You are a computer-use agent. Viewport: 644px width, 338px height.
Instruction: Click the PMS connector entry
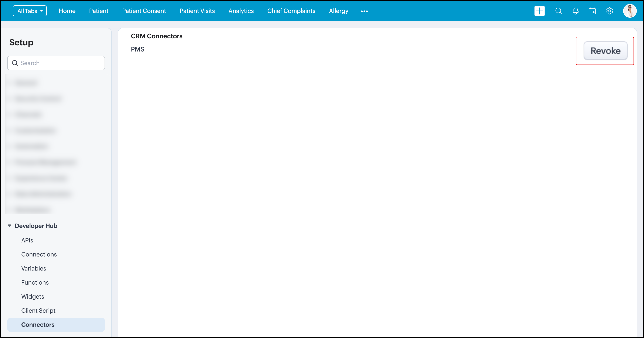[138, 49]
